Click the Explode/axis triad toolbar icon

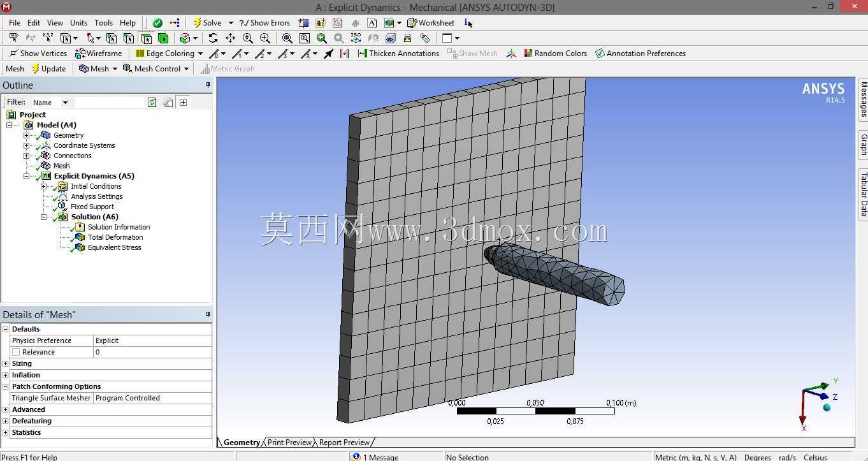point(511,54)
